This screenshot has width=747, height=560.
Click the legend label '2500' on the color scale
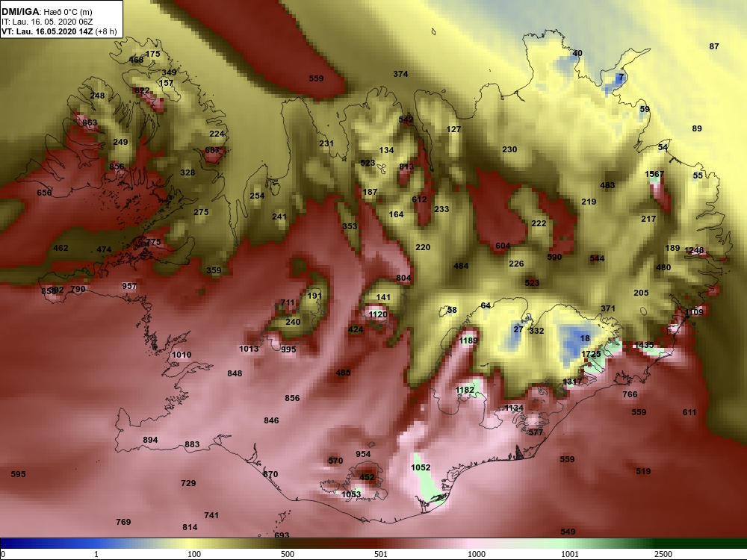663,554
